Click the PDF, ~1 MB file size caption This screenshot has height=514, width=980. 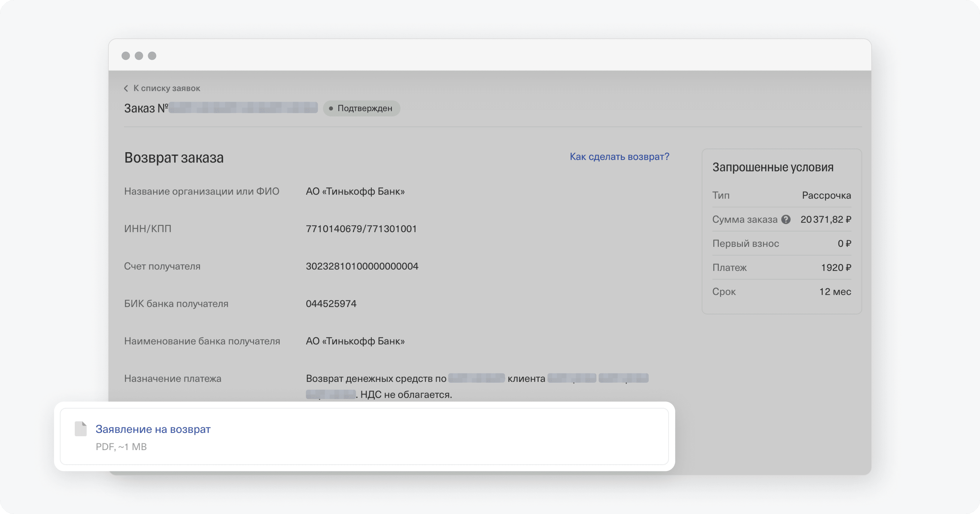pyautogui.click(x=121, y=447)
